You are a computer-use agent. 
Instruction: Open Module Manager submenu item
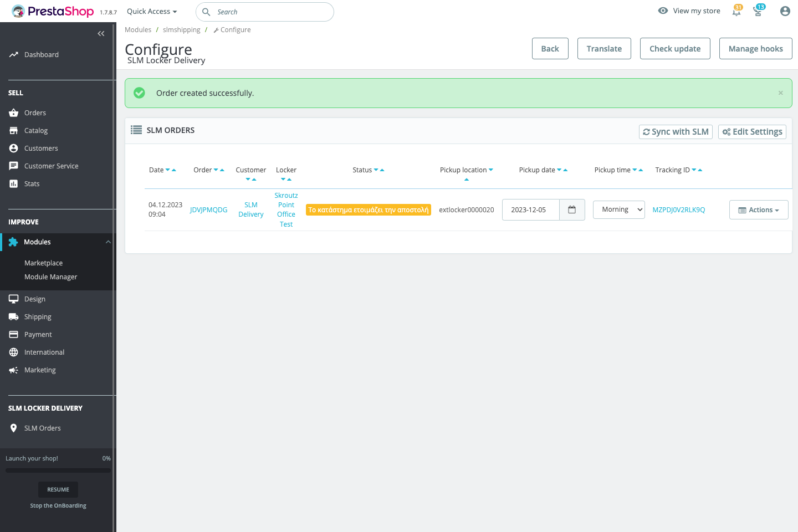50,277
